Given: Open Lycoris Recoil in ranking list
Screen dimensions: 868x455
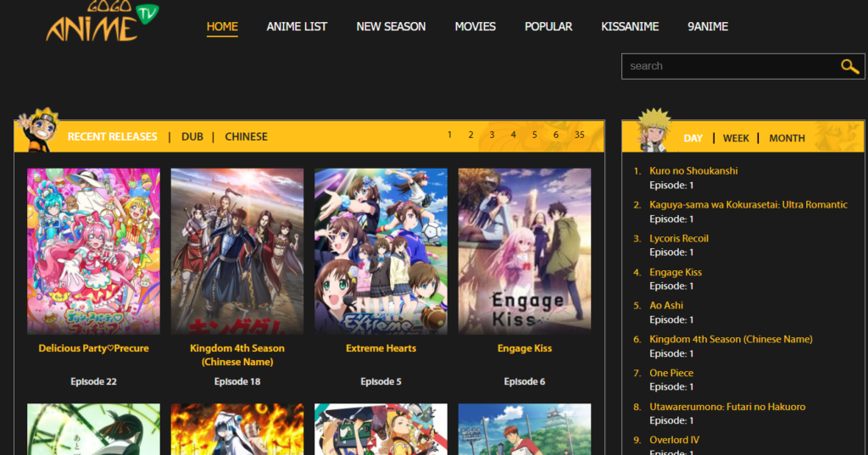Looking at the screenshot, I should pos(679,239).
